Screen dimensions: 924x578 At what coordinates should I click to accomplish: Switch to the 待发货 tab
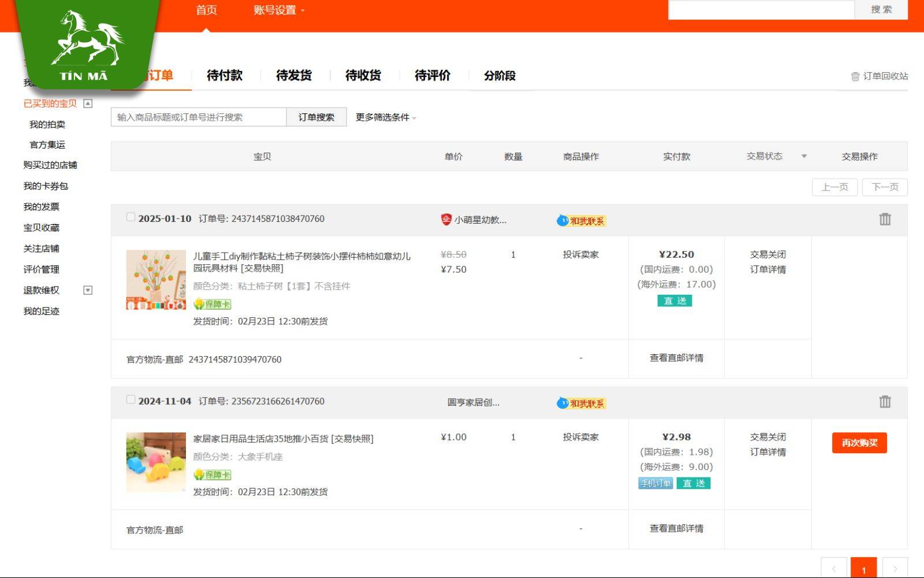[x=294, y=76]
